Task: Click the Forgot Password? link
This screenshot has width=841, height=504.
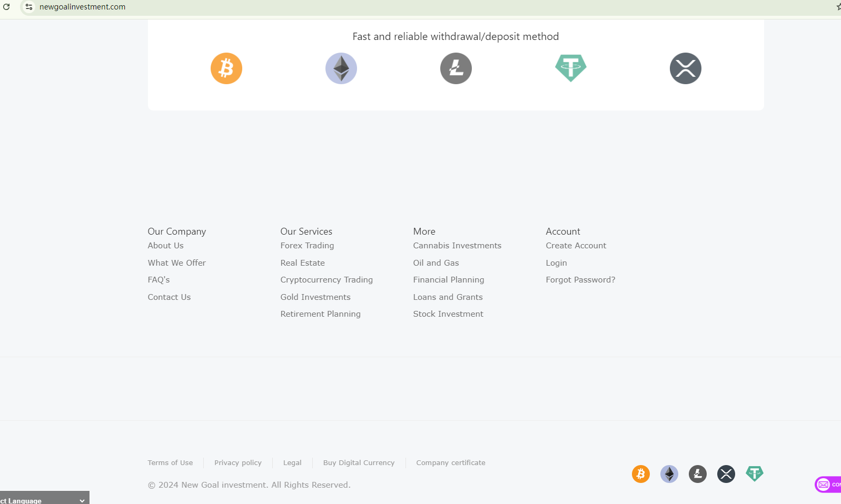Action: (x=580, y=280)
